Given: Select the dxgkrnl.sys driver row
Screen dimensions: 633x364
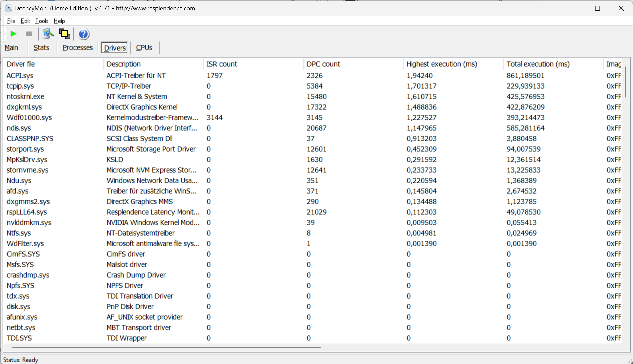Looking at the screenshot, I should coord(313,107).
